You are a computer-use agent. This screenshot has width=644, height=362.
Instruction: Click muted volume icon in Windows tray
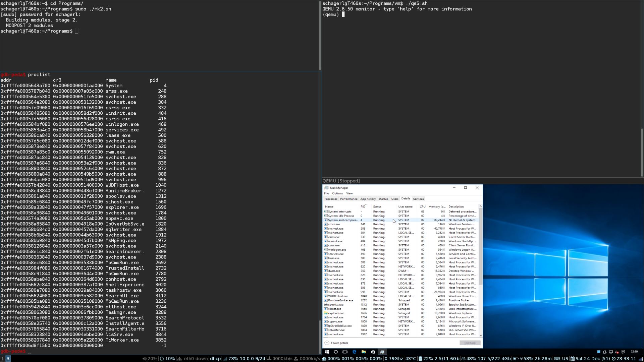pyautogui.click(x=617, y=352)
